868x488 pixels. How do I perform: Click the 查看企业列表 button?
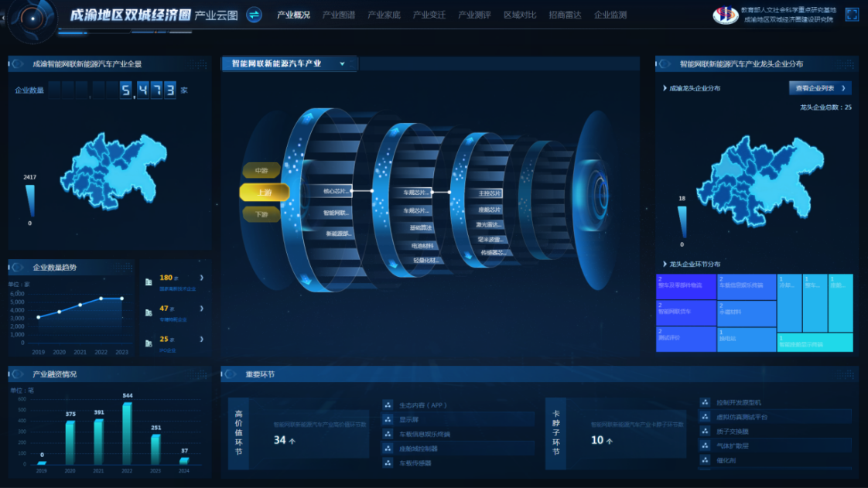click(819, 88)
